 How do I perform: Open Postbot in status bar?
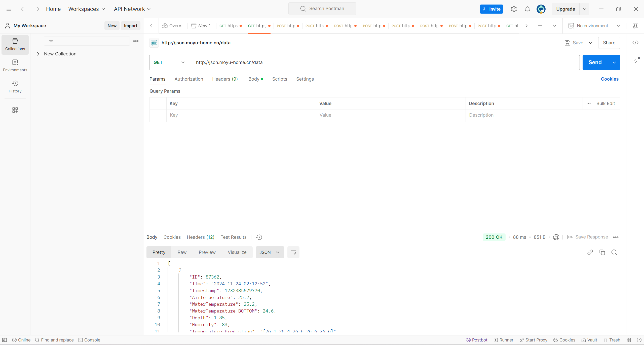pos(477,340)
